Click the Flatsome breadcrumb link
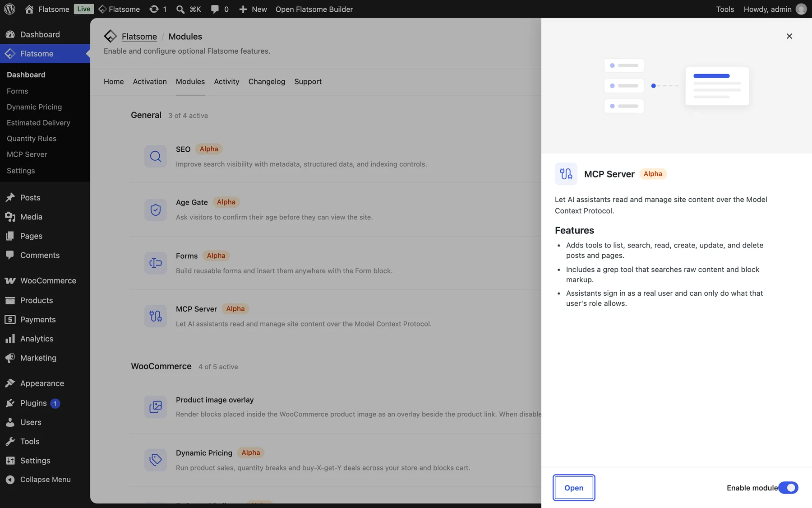The image size is (812, 508). 139,37
